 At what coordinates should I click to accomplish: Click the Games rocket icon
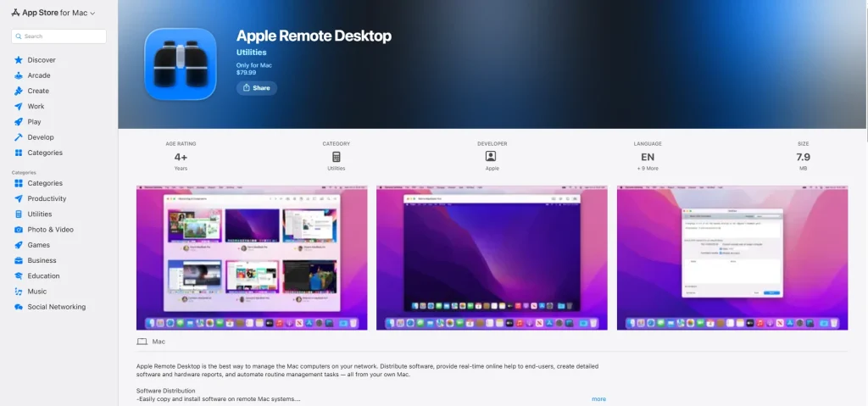pyautogui.click(x=19, y=245)
